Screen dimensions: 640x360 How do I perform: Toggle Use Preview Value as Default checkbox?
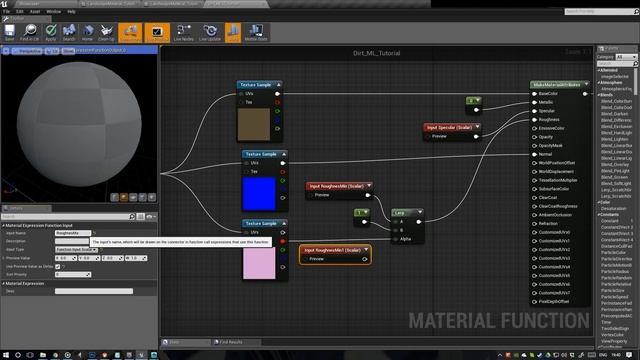tap(58, 266)
